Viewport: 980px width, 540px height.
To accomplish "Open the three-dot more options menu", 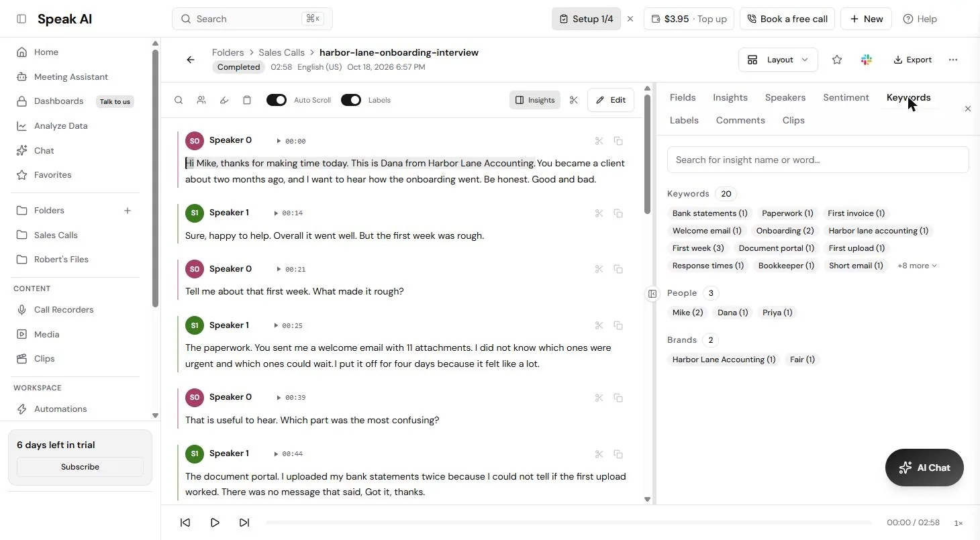I will click(x=953, y=60).
